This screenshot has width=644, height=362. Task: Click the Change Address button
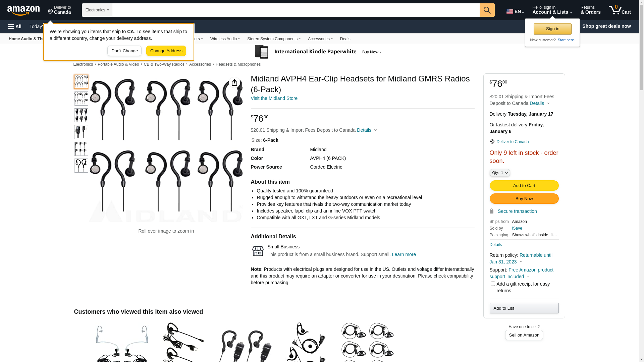click(166, 51)
